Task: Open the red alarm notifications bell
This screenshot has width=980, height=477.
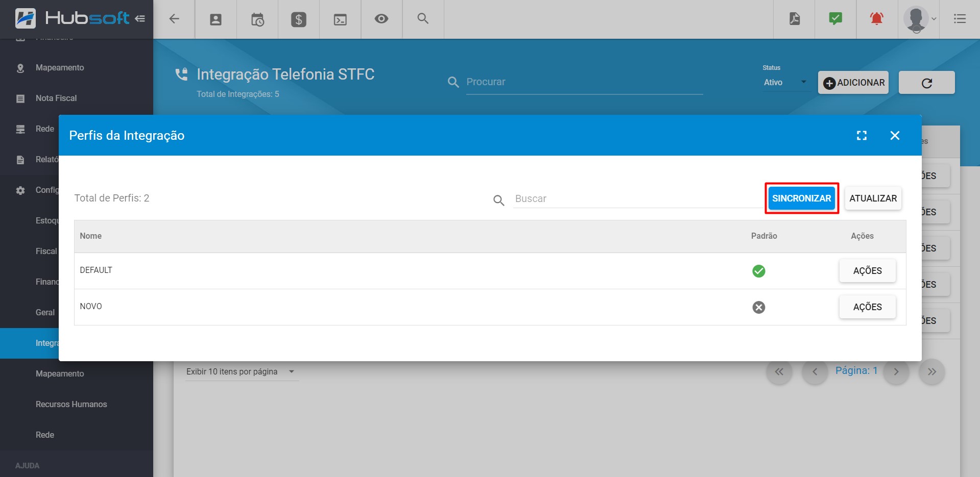Action: point(877,19)
